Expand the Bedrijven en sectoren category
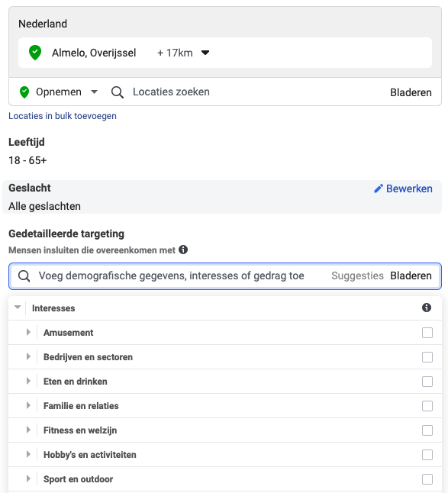The width and height of the screenshot is (448, 493). 28,356
